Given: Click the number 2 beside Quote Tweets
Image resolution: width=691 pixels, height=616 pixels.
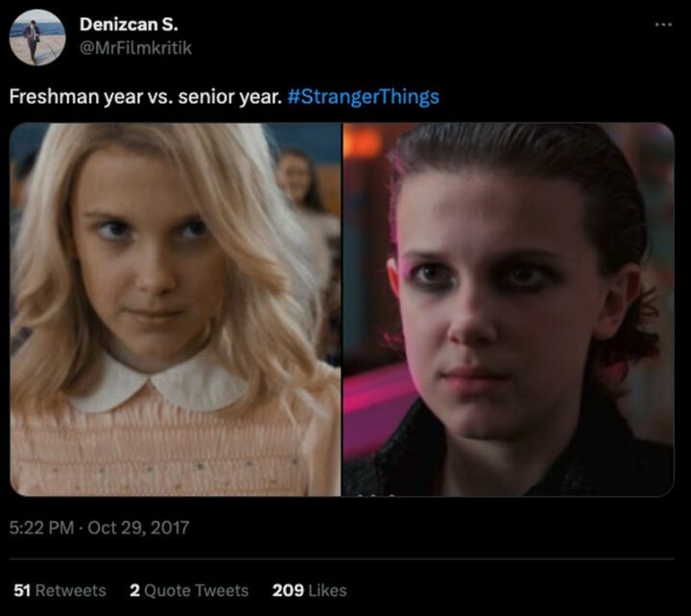Looking at the screenshot, I should pyautogui.click(x=135, y=590).
